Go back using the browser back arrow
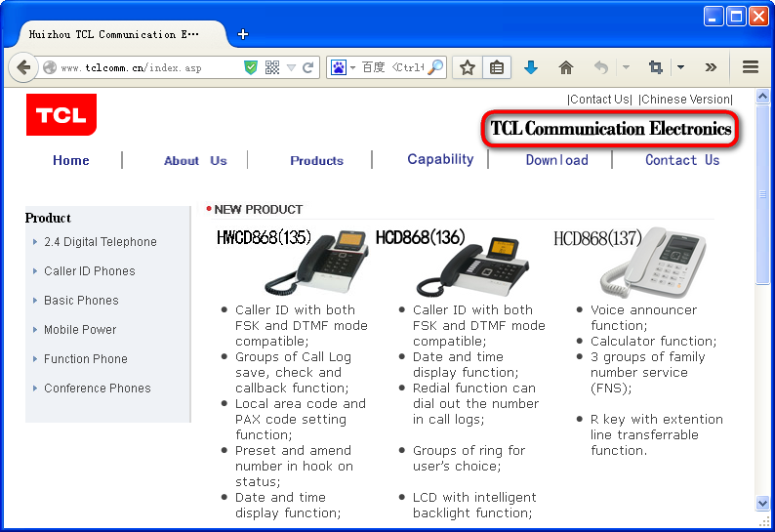Screen dimensions: 775x532 23,67
